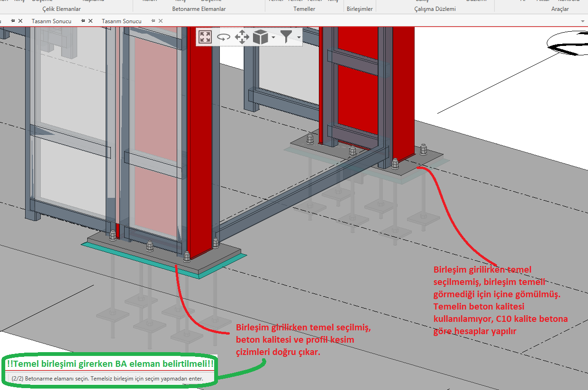The width and height of the screenshot is (588, 390).
Task: Switch to the rightmost Tasarım Sonucu tab
Action: pyautogui.click(x=121, y=21)
